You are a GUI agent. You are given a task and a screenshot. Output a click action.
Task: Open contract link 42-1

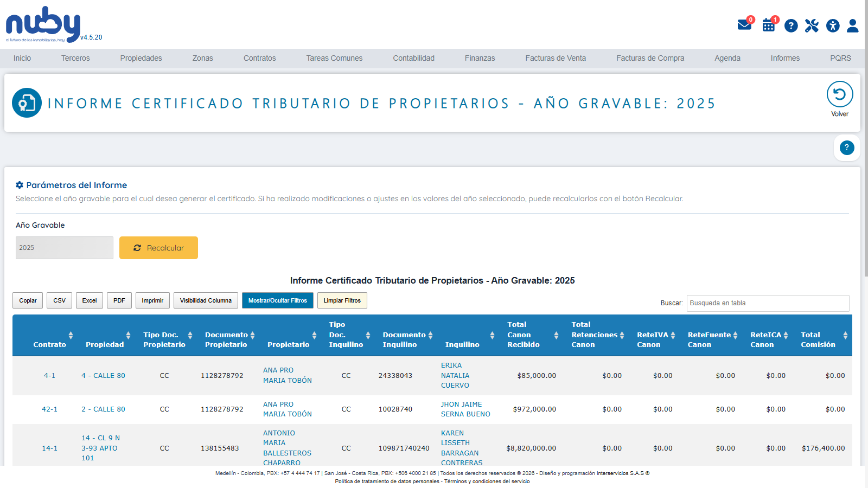pos(49,409)
